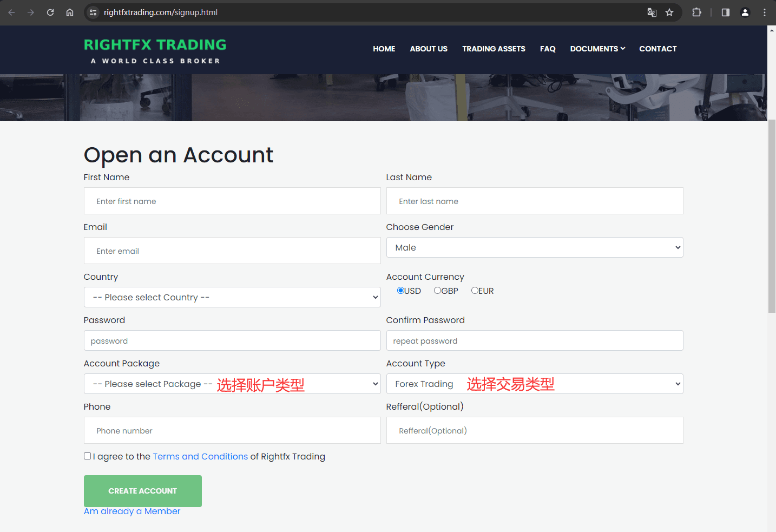Open ABOUT US page
The height and width of the screenshot is (532, 776).
(x=429, y=49)
